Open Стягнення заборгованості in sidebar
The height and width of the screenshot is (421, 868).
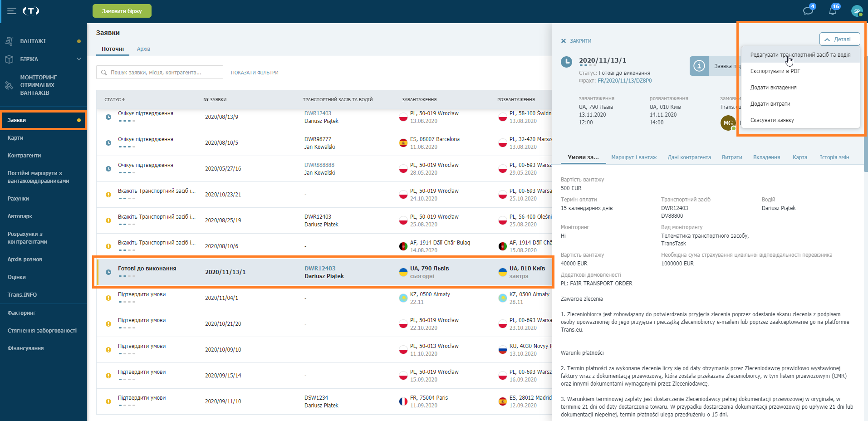(x=42, y=331)
